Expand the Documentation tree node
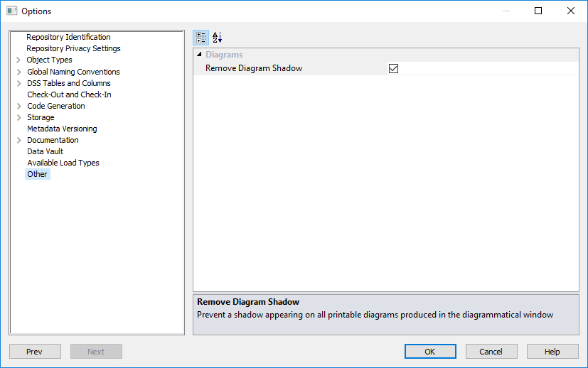 click(x=18, y=140)
